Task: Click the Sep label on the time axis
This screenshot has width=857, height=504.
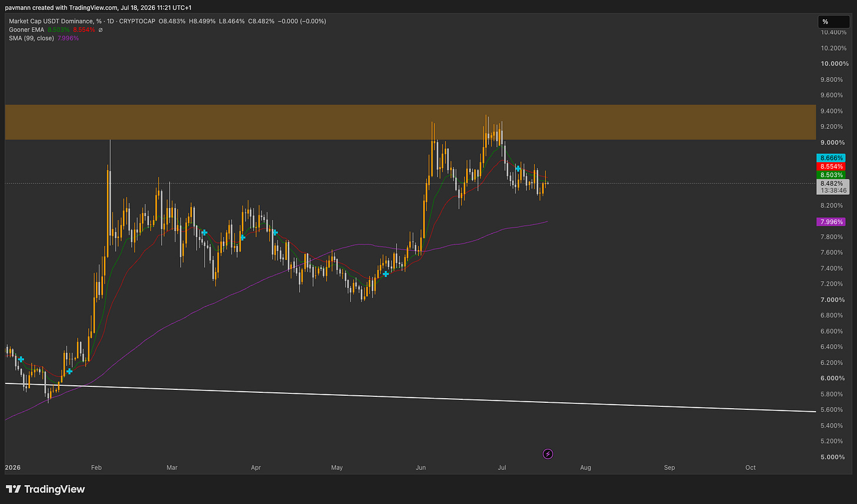Action: click(669, 468)
